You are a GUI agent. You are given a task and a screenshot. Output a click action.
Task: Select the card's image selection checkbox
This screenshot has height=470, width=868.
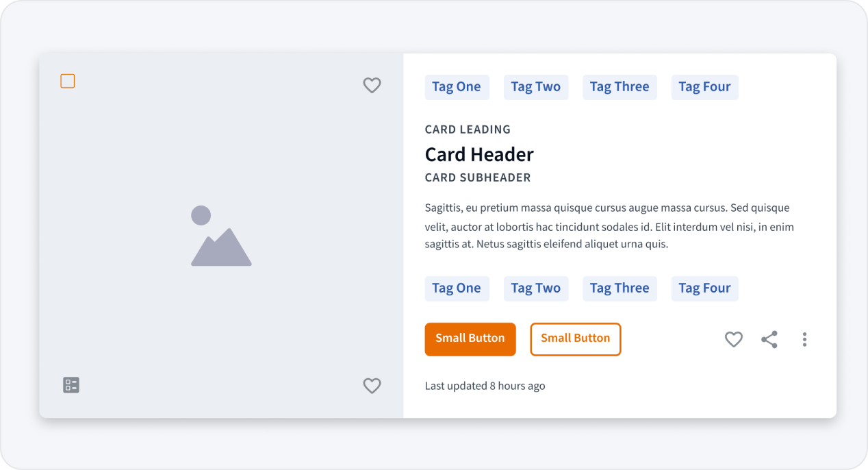68,81
